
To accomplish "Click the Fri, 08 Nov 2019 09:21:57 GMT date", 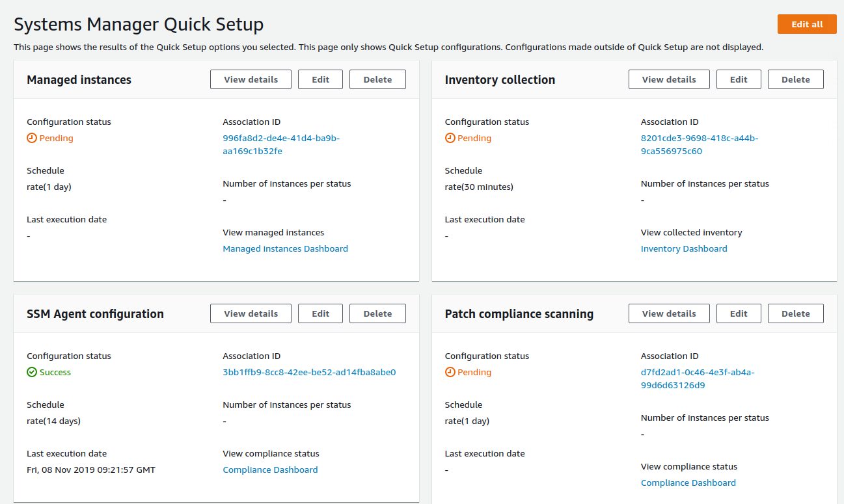I will pos(91,470).
